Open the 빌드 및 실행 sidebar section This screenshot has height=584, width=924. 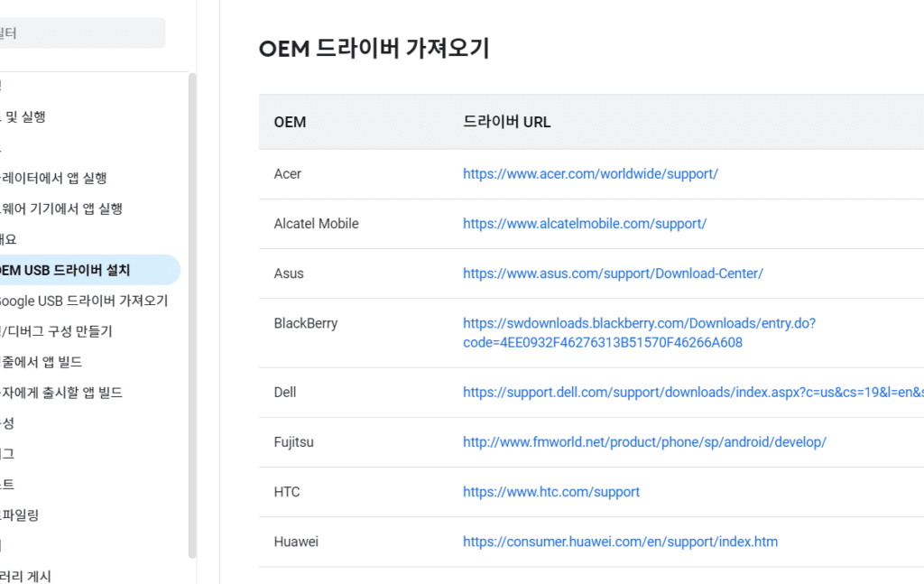(23, 116)
